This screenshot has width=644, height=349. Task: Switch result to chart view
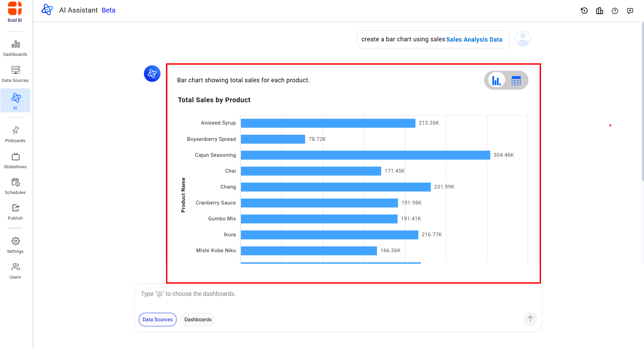(497, 81)
